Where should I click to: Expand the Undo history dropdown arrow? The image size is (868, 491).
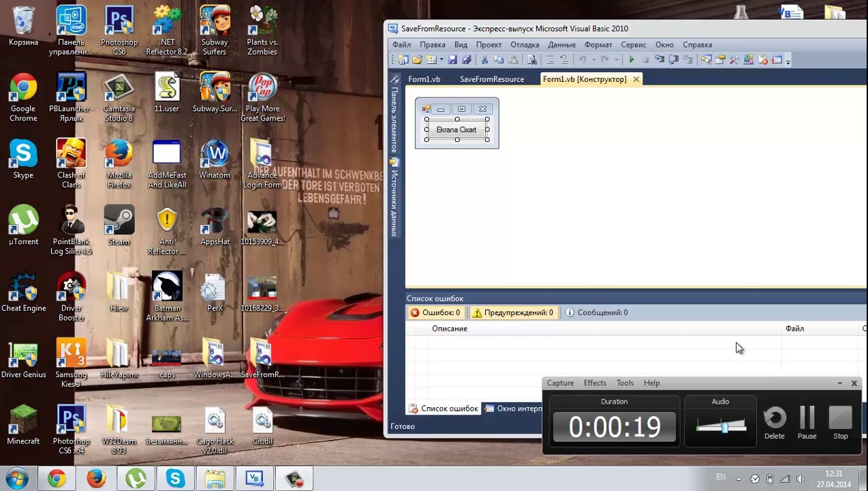(x=593, y=60)
